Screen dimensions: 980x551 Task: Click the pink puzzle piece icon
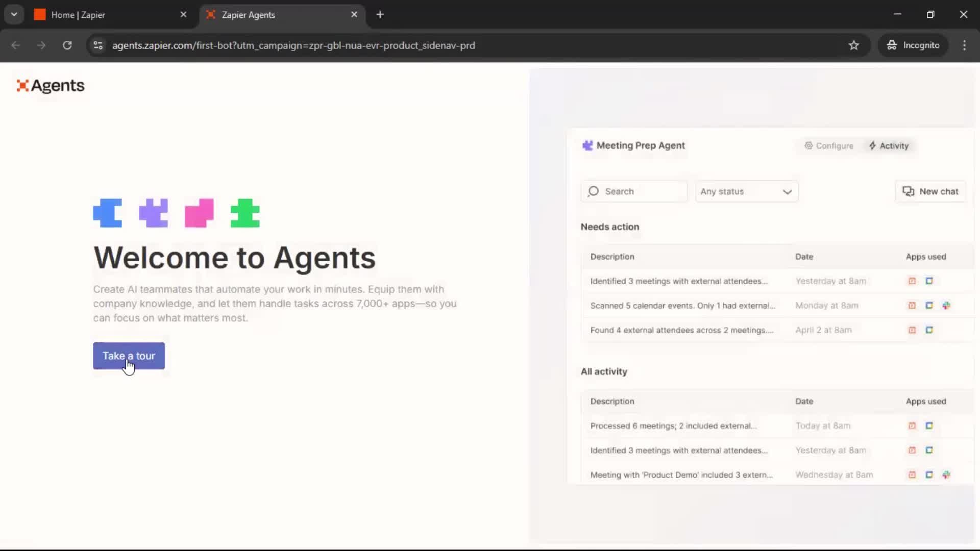[x=199, y=213]
